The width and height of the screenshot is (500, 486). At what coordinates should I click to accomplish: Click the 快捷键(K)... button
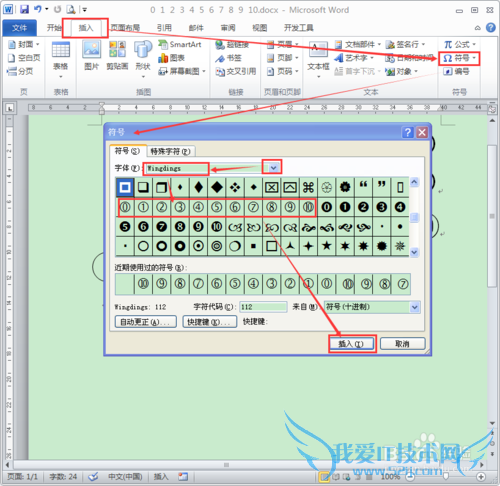point(209,322)
